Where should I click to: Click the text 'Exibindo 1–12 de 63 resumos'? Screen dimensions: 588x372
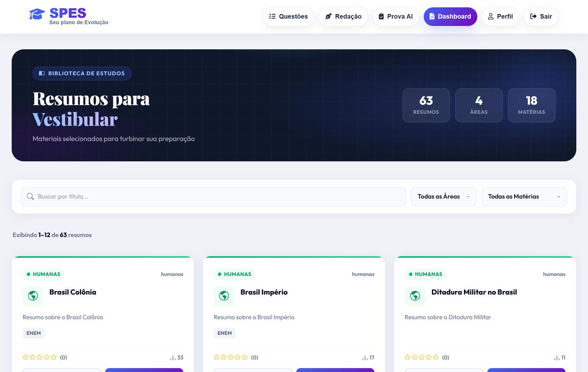52,235
